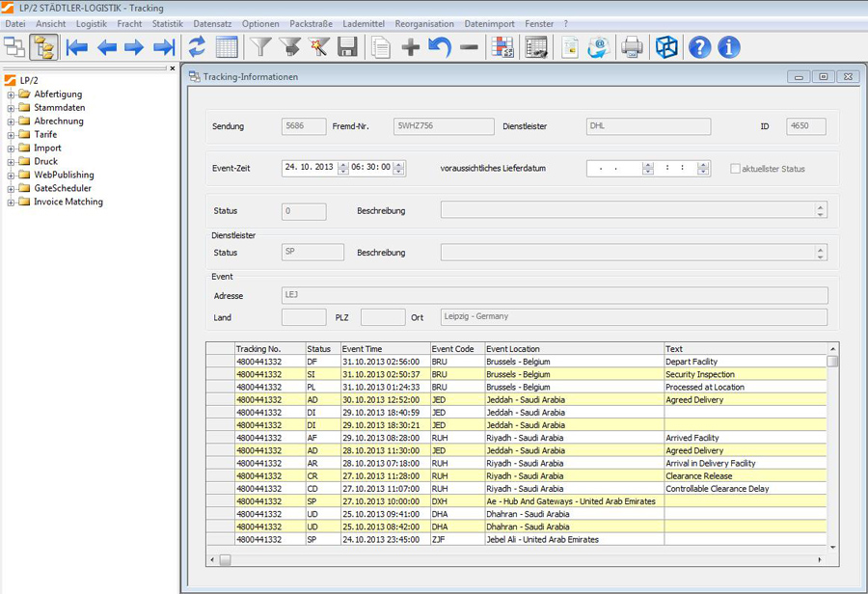Click the Event-Zeit date stepper
The width and height of the screenshot is (868, 594).
343,168
